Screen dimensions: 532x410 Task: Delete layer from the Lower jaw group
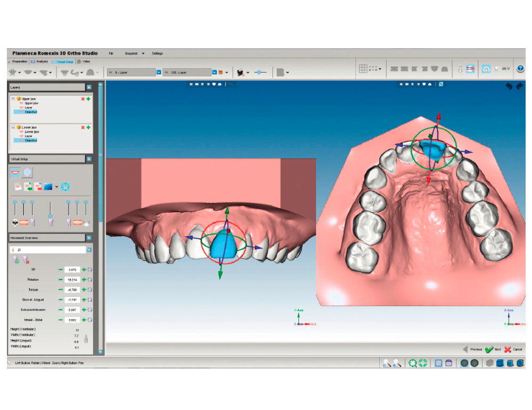pos(83,128)
